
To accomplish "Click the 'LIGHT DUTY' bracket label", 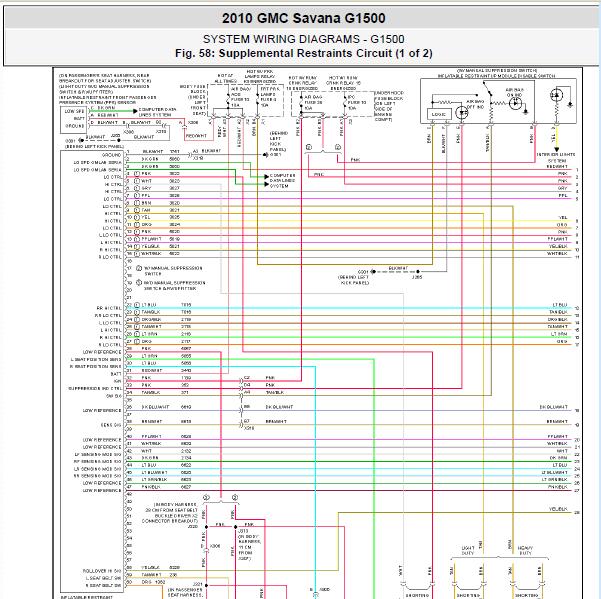I will (468, 550).
